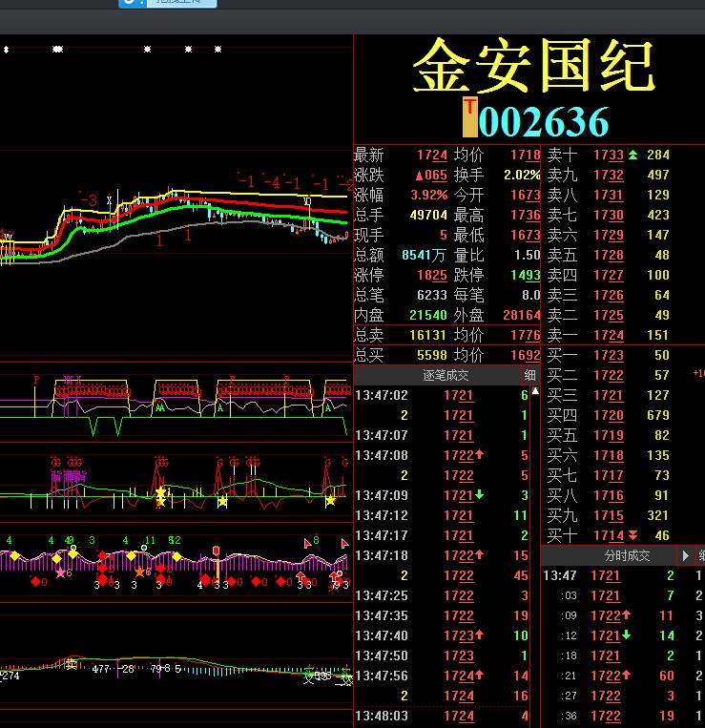Image resolution: width=705 pixels, height=728 pixels.
Task: Click the play arrow beside 分时成交 header
Action: tap(685, 555)
